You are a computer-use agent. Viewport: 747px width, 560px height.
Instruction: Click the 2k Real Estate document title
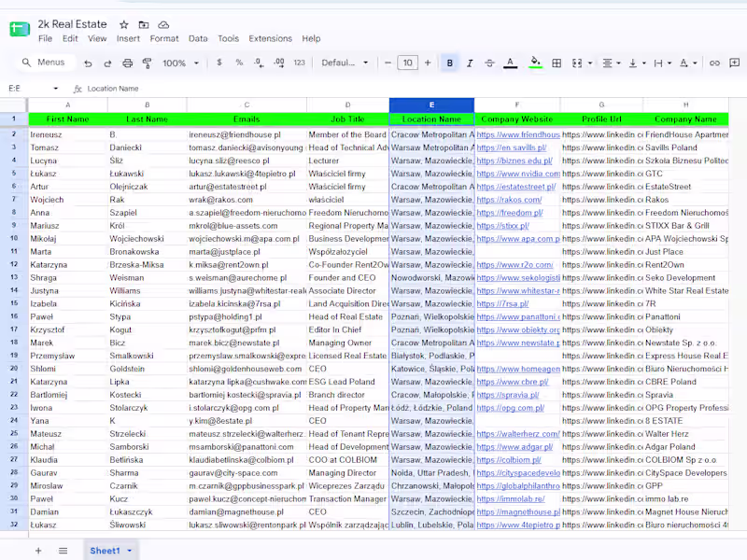point(73,24)
